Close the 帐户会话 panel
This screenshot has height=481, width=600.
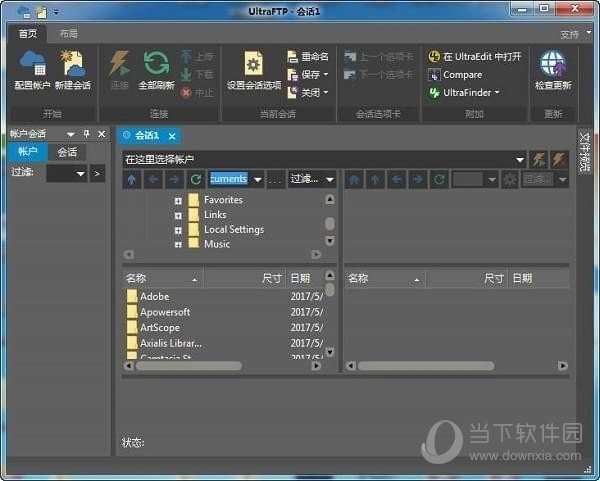101,134
